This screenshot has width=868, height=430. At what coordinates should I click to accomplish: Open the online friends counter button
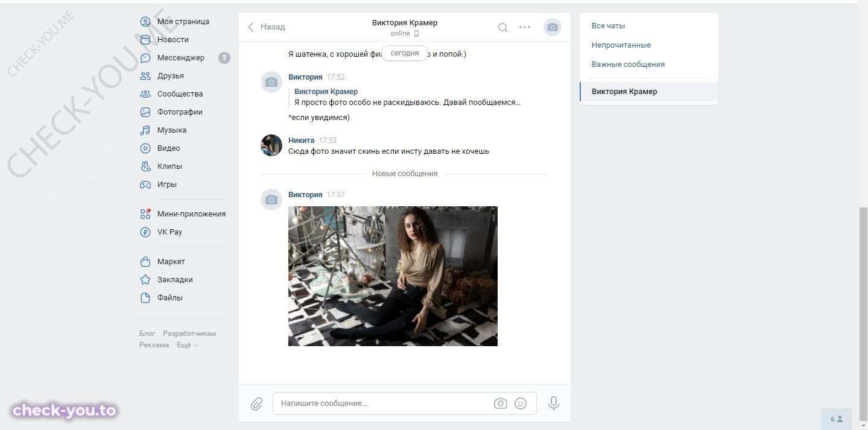[837, 419]
